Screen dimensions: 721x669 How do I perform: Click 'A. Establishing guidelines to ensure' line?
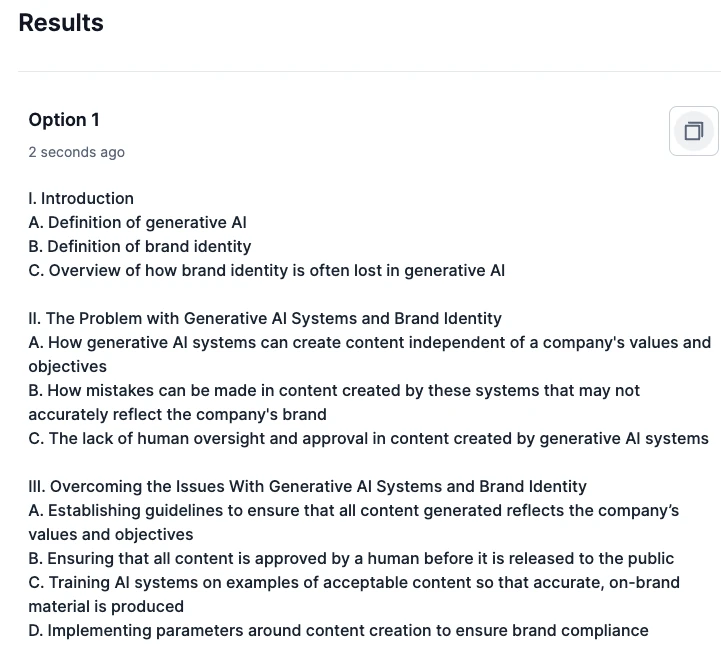(x=354, y=510)
